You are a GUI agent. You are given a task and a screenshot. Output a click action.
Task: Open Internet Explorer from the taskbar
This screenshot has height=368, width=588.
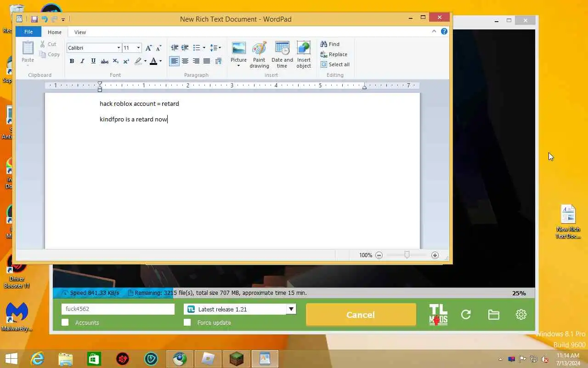[37, 359]
